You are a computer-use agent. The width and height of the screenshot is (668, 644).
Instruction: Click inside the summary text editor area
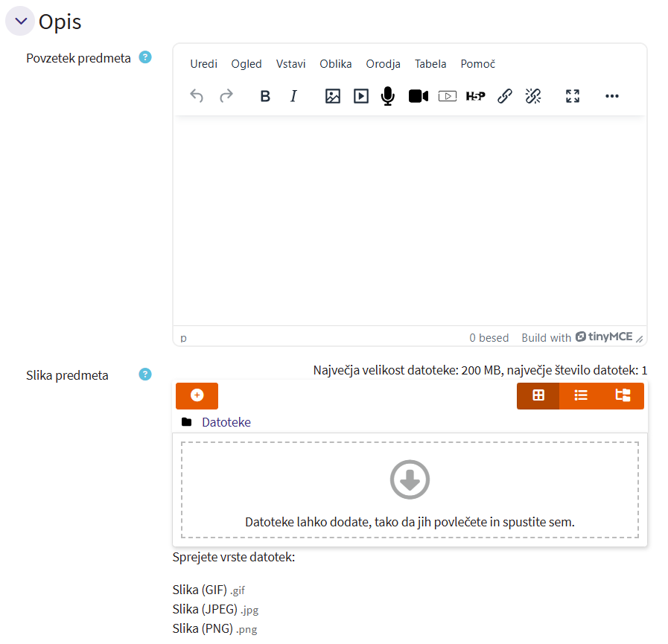[x=410, y=220]
